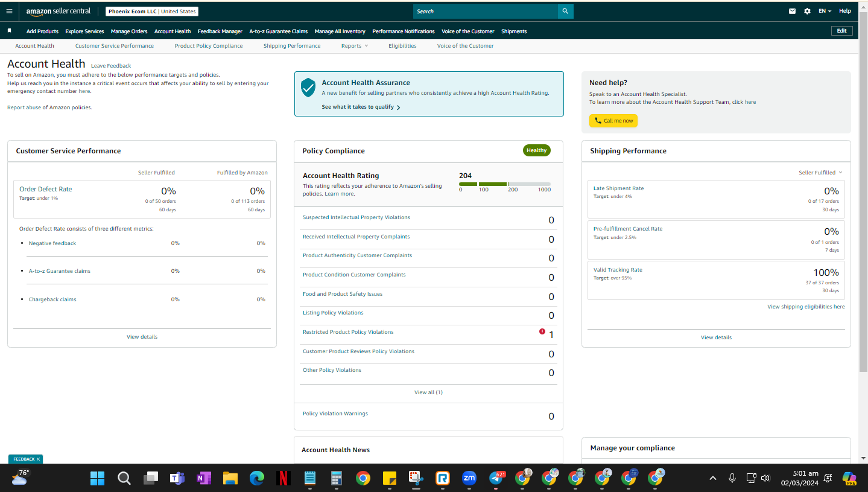Open File Explorer from the taskbar
868x492 pixels.
point(230,479)
